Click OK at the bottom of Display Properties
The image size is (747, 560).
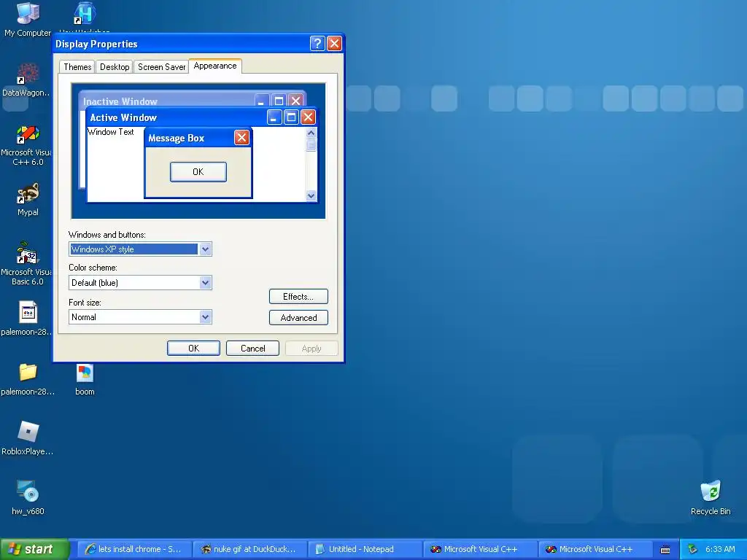[x=193, y=348]
